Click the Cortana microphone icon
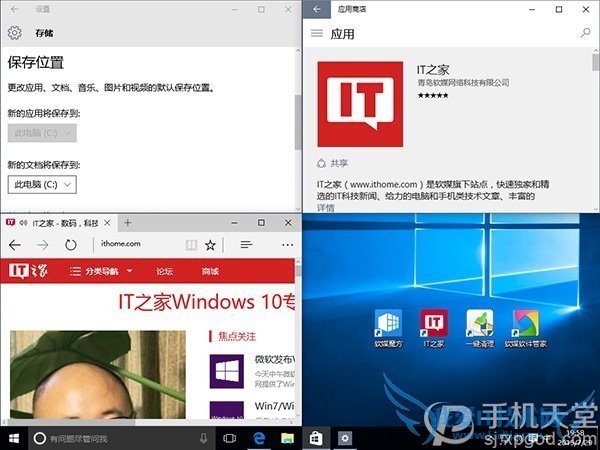 (x=204, y=438)
